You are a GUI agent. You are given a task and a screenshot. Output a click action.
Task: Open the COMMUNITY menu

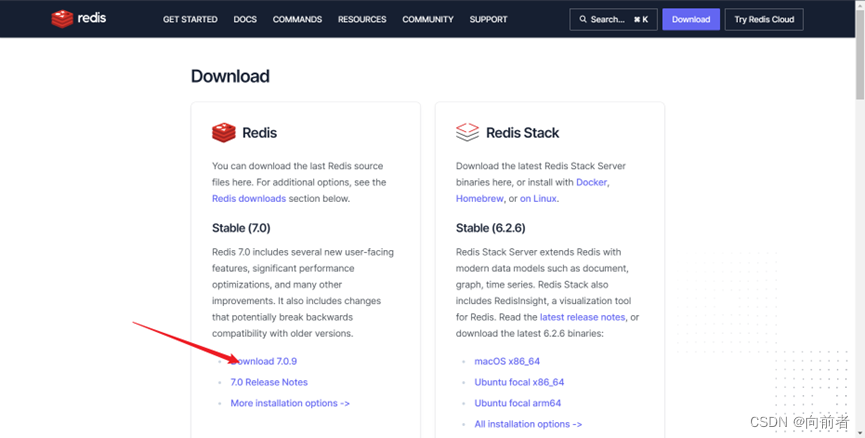click(x=428, y=19)
